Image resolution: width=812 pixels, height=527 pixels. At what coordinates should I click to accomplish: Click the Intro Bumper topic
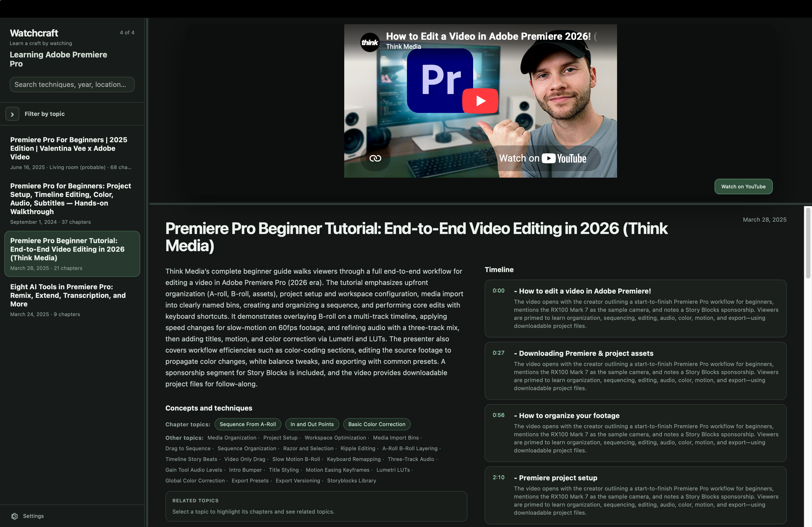[x=245, y=470]
